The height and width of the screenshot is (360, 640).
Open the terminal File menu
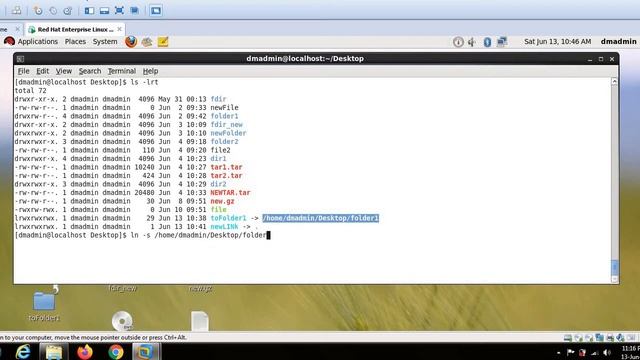coord(23,71)
